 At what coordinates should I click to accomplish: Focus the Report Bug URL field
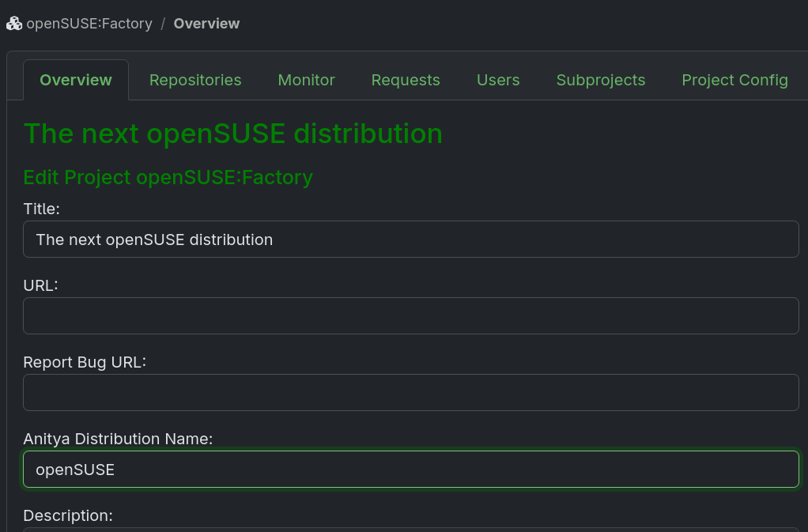(410, 392)
